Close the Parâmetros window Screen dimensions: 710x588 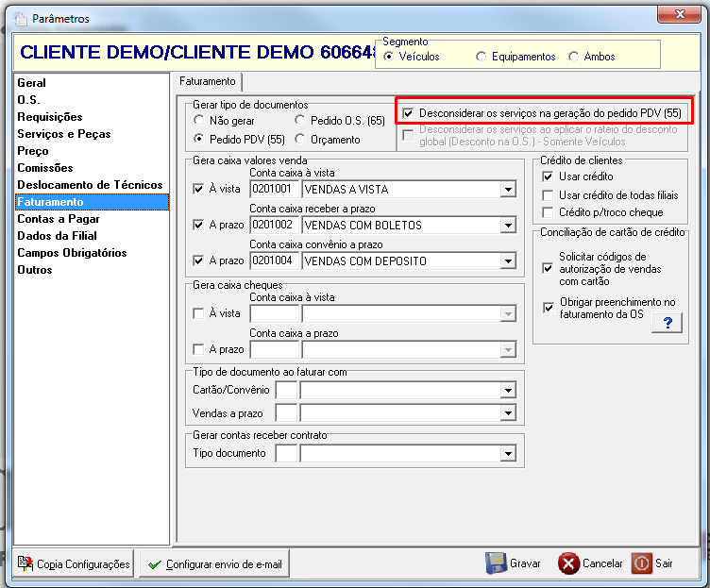[x=680, y=14]
